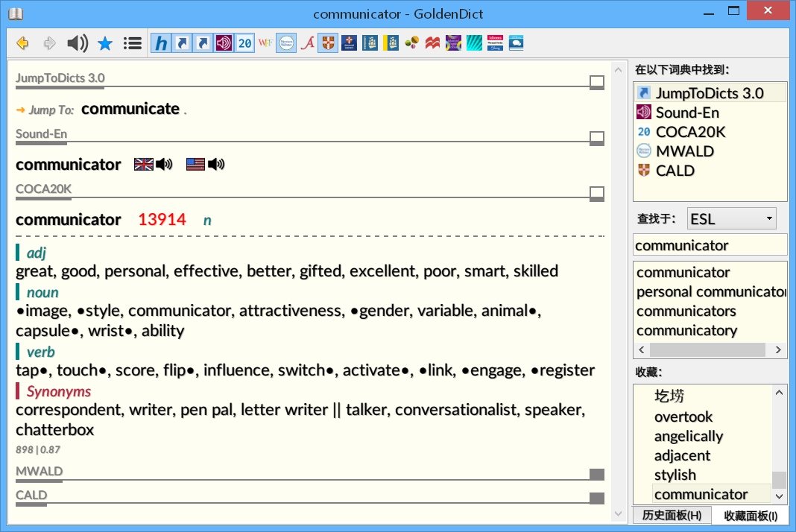This screenshot has height=532, width=796.
Task: Click the word list's right scroll arrow
Action: (x=778, y=349)
